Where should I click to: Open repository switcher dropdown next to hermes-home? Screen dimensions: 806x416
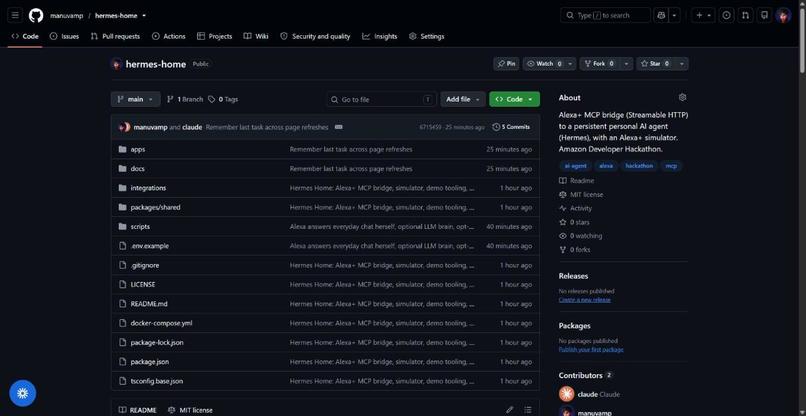click(144, 15)
